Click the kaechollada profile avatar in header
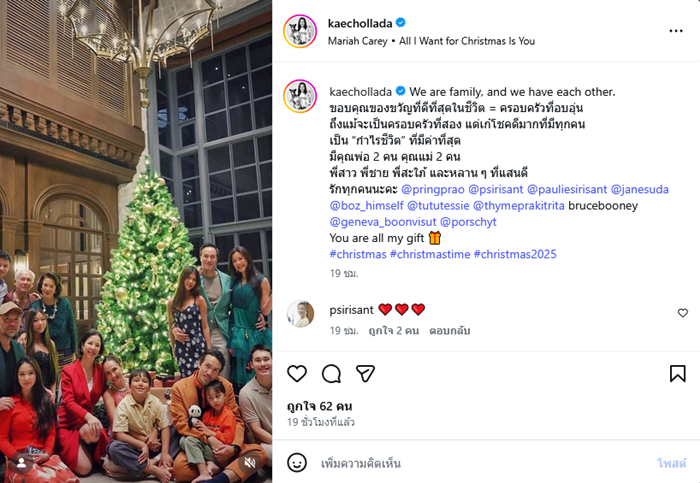Screen dimensions: 700x483 300,31
